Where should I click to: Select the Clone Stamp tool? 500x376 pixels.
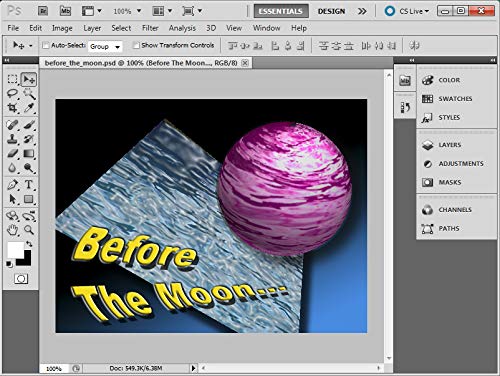coord(12,139)
